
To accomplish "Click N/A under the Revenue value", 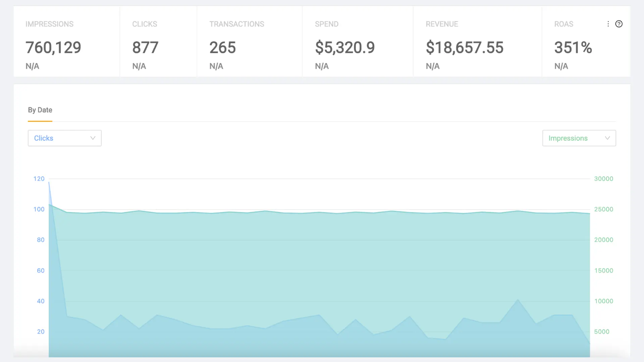I will 432,66.
